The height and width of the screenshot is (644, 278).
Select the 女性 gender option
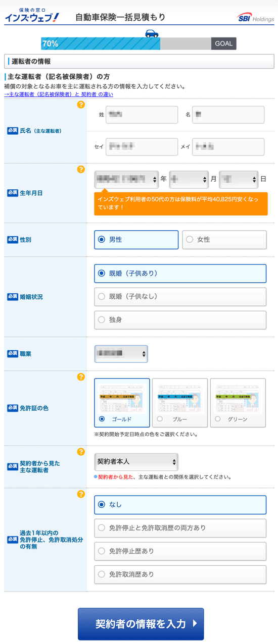[224, 240]
